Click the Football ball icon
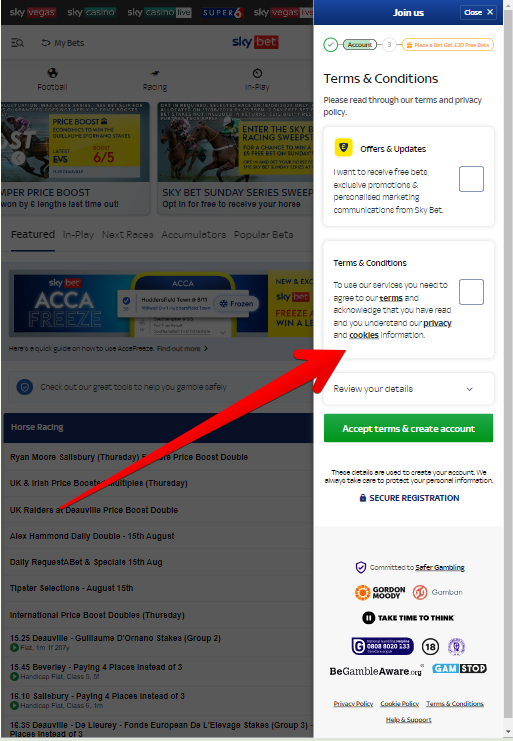This screenshot has height=741, width=513. pos(52,73)
